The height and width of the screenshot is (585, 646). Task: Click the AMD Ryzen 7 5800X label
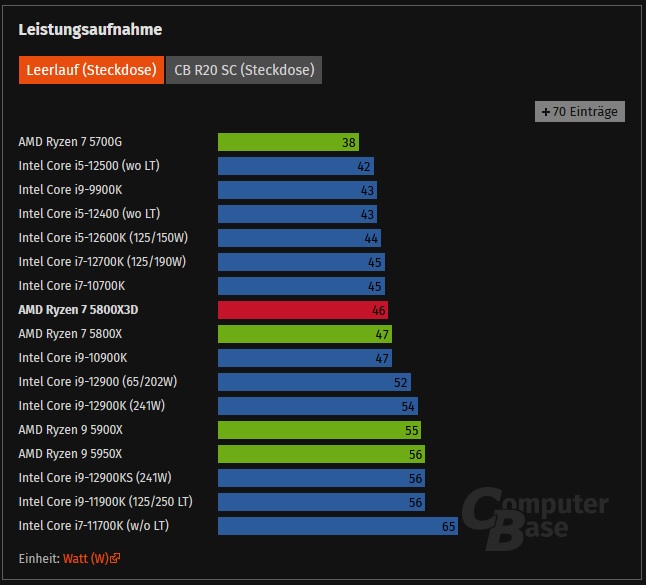pyautogui.click(x=70, y=334)
